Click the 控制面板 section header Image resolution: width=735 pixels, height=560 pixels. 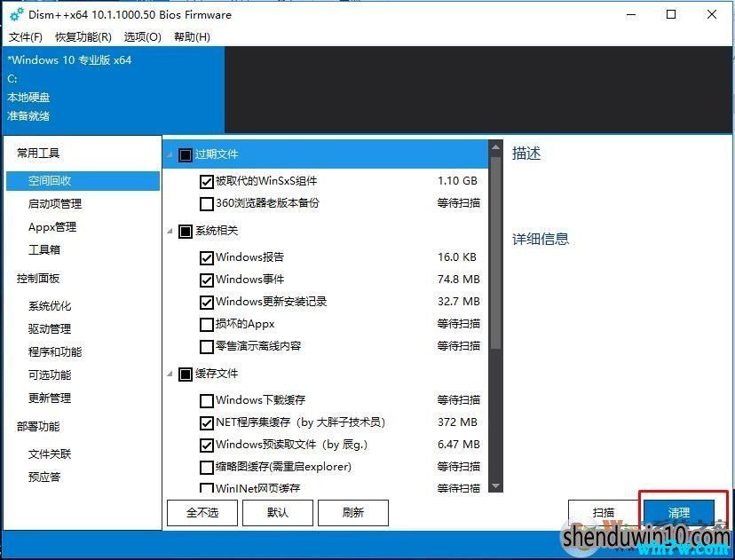click(38, 279)
